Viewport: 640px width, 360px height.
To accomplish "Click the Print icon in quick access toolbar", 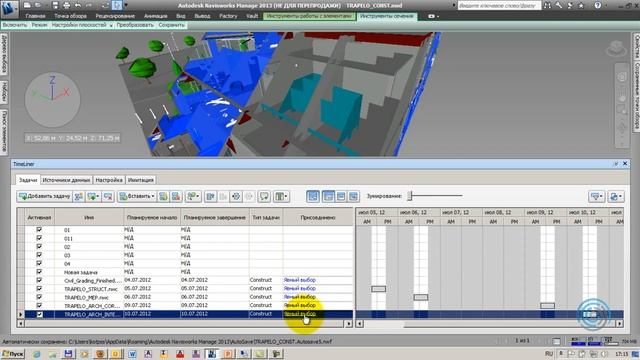I will point(67,5).
